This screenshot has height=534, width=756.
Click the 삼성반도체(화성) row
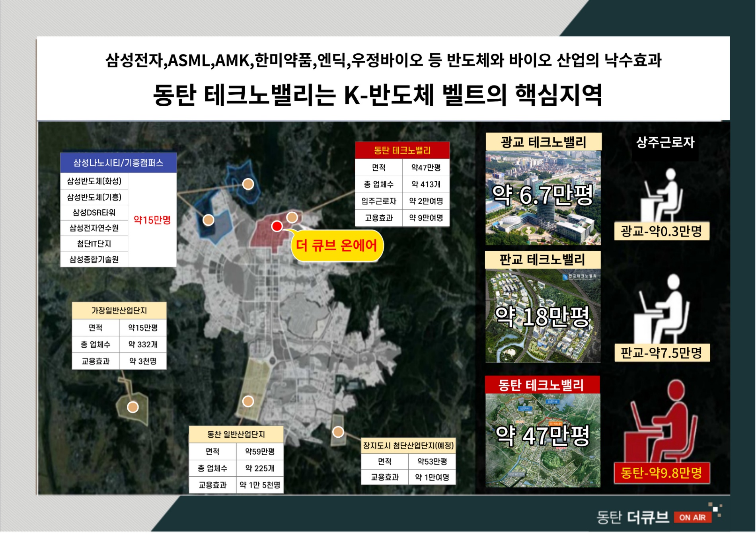click(x=94, y=181)
